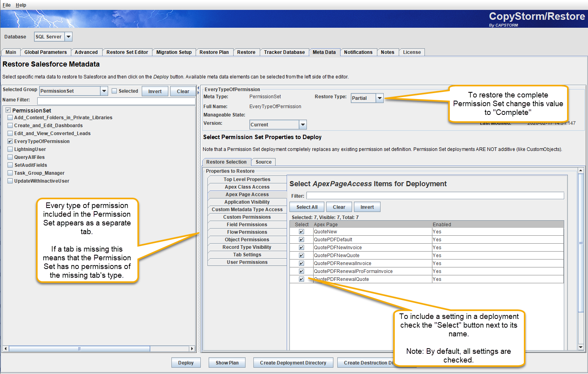Open the Notes tab
This screenshot has height=374, width=588.
pos(388,52)
